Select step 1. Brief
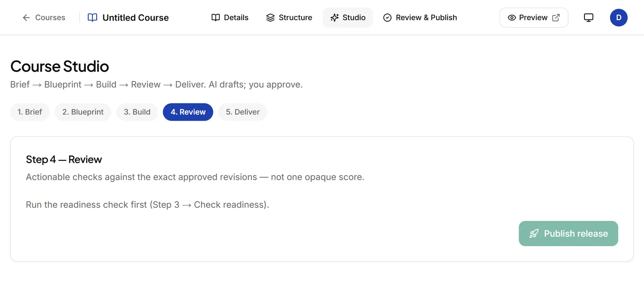The image size is (644, 282). pyautogui.click(x=30, y=112)
